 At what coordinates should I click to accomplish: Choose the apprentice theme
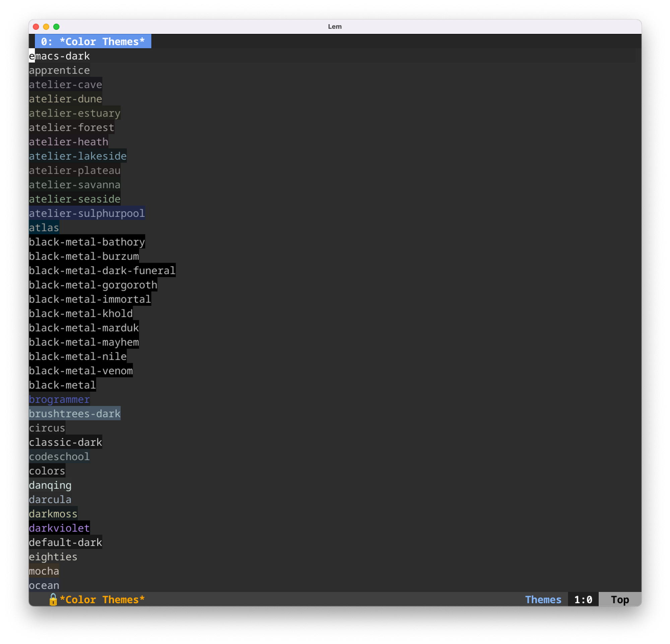pyautogui.click(x=60, y=70)
